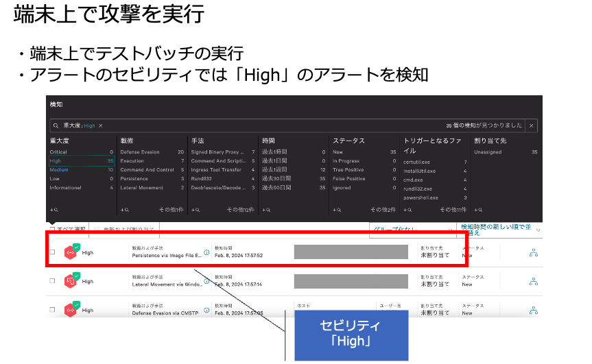Tick the checkbox for Persistence via Image File row

tap(53, 252)
